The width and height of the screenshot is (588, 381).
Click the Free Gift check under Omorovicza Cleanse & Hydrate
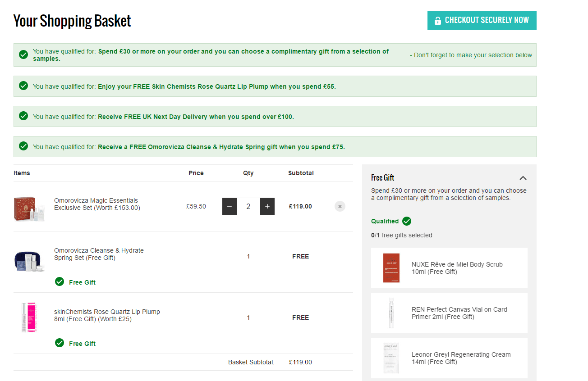pos(60,281)
